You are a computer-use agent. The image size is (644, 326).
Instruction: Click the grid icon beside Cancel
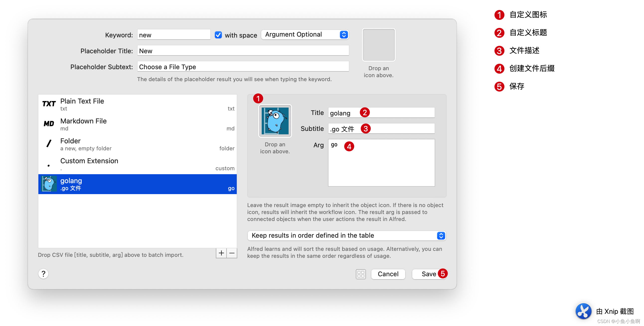tap(360, 274)
